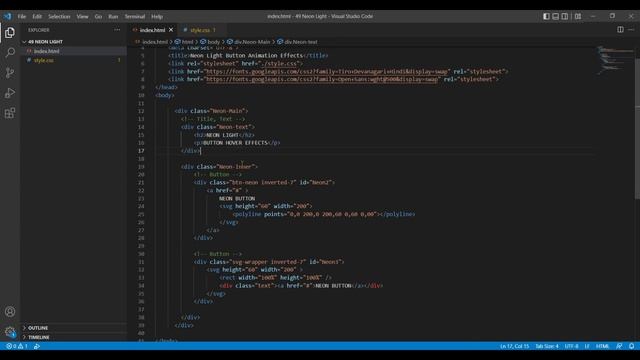This screenshot has height=360, width=640.
Task: Click the VS Code logo icon
Action: tap(8, 16)
